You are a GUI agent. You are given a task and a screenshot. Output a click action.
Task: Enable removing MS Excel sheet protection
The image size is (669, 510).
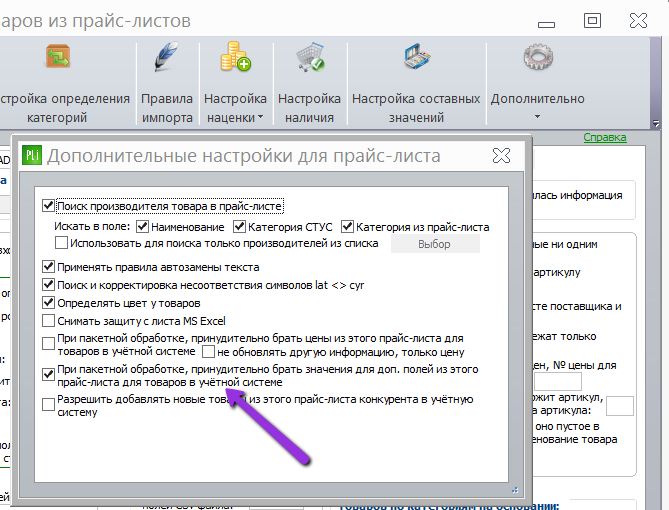pyautogui.click(x=48, y=321)
